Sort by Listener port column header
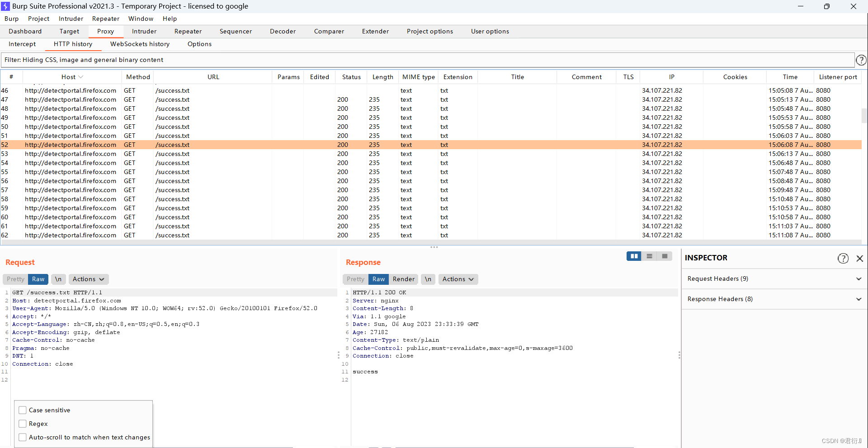The width and height of the screenshot is (868, 448). [x=838, y=77]
